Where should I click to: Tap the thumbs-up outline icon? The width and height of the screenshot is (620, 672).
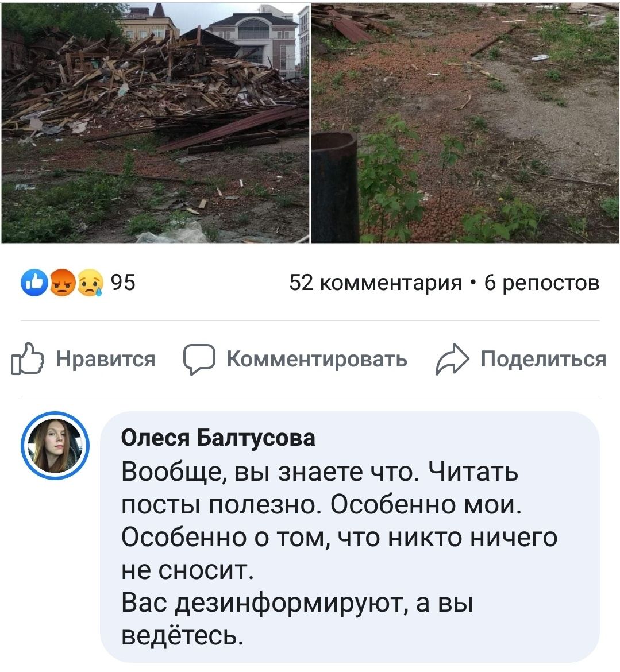[28, 359]
